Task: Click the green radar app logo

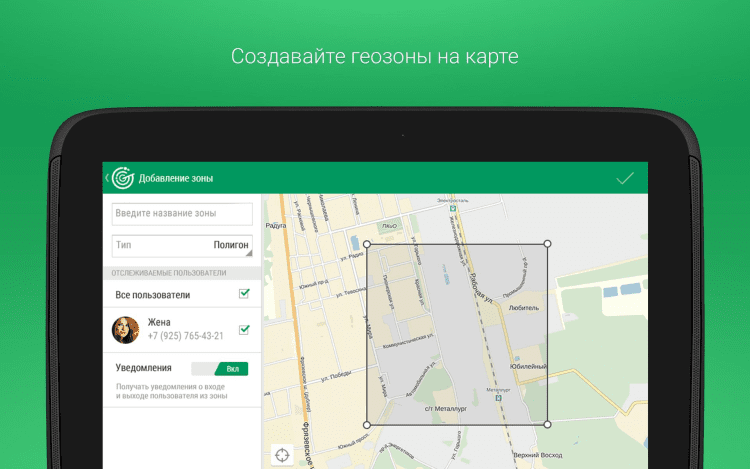Action: (123, 178)
